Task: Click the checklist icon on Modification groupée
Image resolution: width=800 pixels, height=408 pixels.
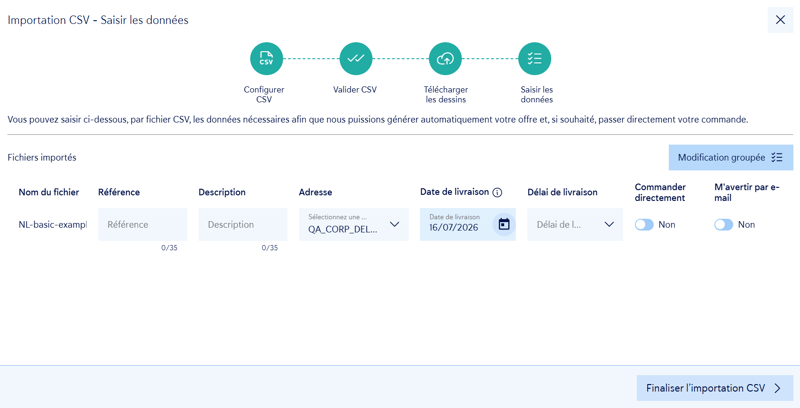Action: coord(777,158)
